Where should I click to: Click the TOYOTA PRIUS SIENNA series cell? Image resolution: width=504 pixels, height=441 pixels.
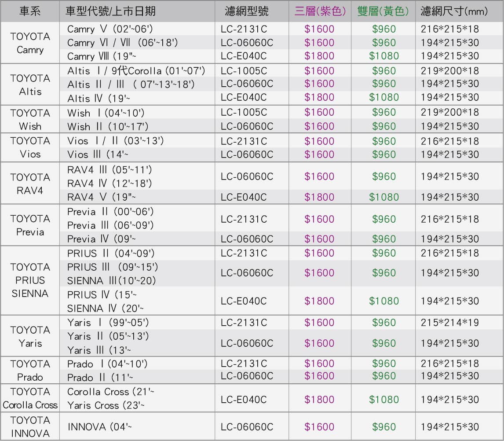point(30,280)
